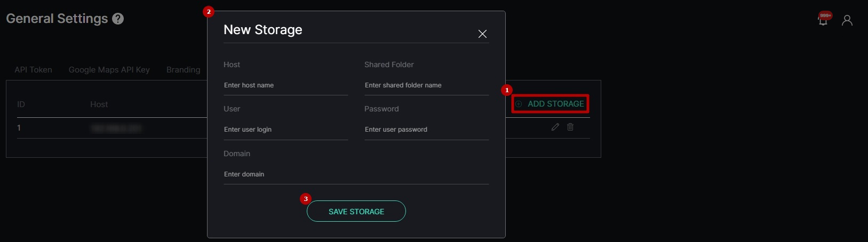The height and width of the screenshot is (242, 868).
Task: Click the plus icon in ADD STORAGE
Action: [x=519, y=104]
